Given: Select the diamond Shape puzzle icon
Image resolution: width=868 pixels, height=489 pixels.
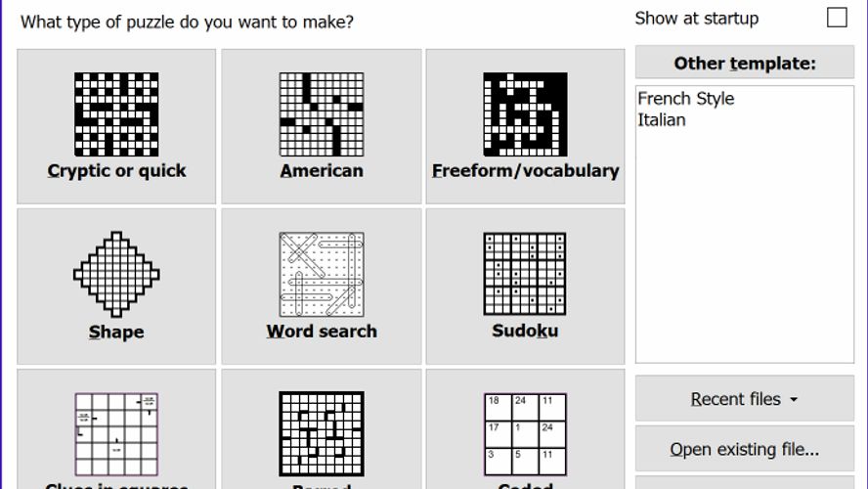Looking at the screenshot, I should click(116, 275).
